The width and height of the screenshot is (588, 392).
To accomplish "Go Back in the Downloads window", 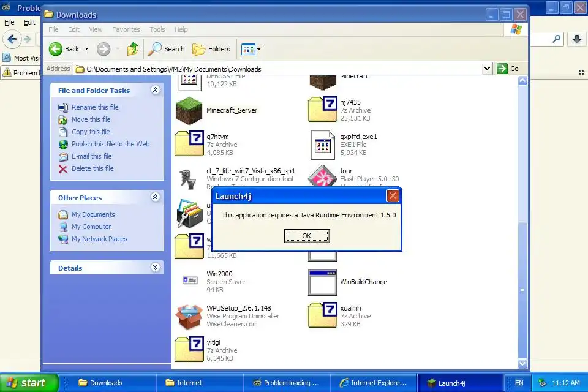I will pyautogui.click(x=64, y=49).
